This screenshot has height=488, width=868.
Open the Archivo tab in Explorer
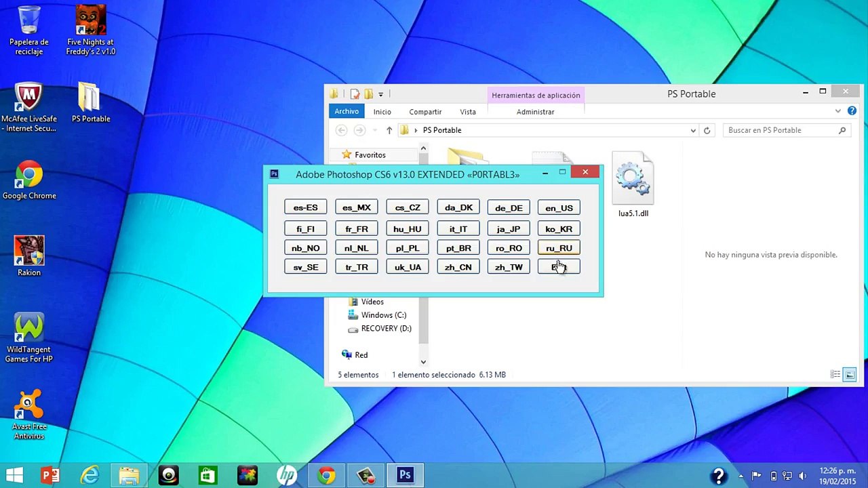coord(347,111)
